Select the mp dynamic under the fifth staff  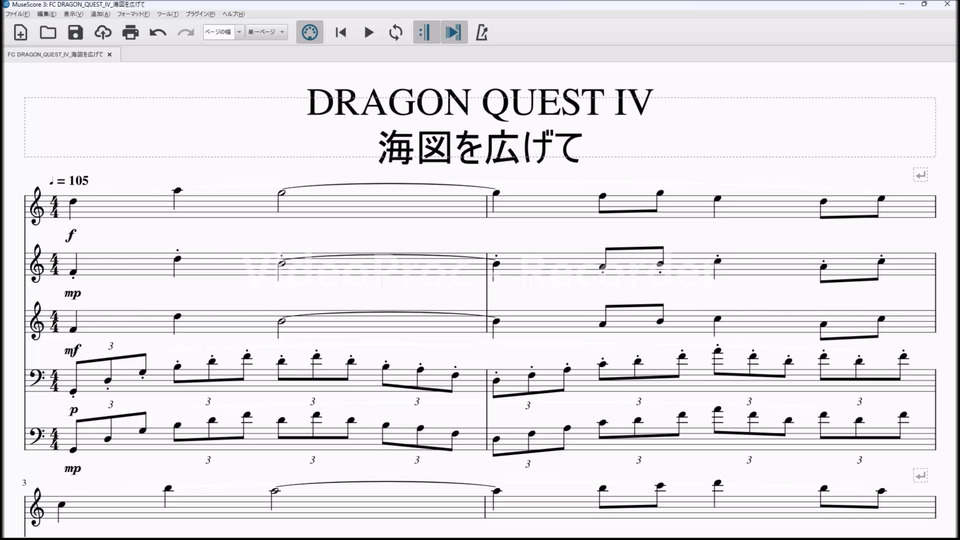[x=72, y=469]
